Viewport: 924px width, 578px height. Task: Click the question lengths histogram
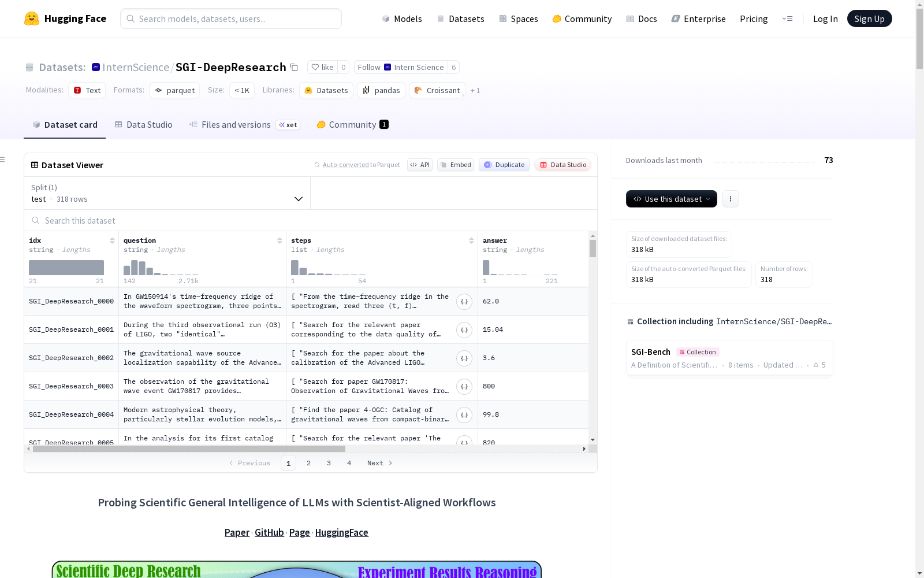tap(161, 267)
